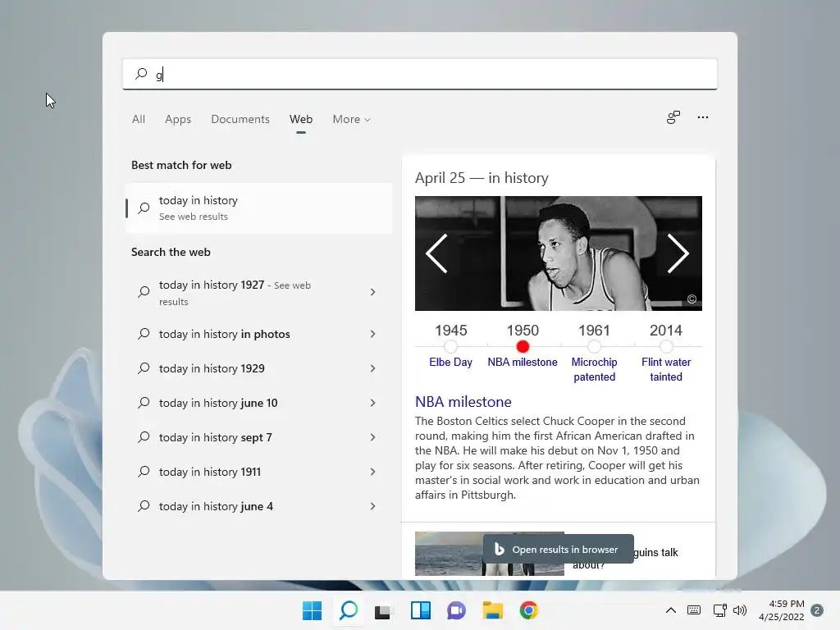Select 'today in history june 4' suggestion
This screenshot has width=840, height=630.
(x=258, y=506)
